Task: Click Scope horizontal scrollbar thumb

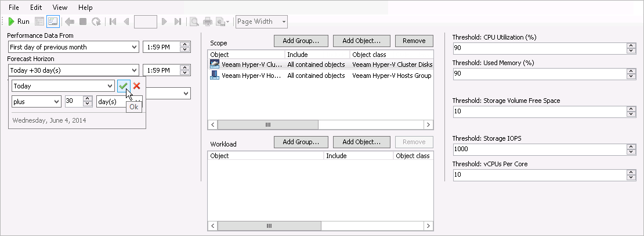Action: coord(268,124)
